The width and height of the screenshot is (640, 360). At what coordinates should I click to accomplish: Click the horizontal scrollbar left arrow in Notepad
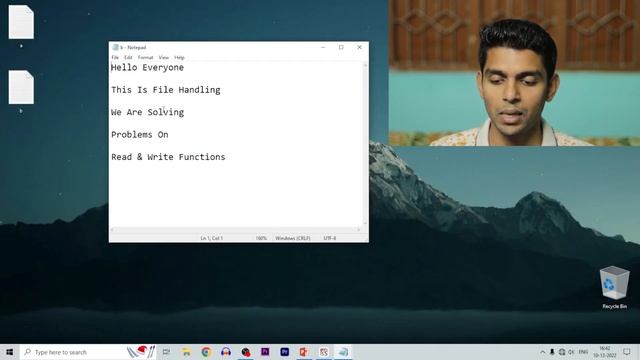coord(113,230)
